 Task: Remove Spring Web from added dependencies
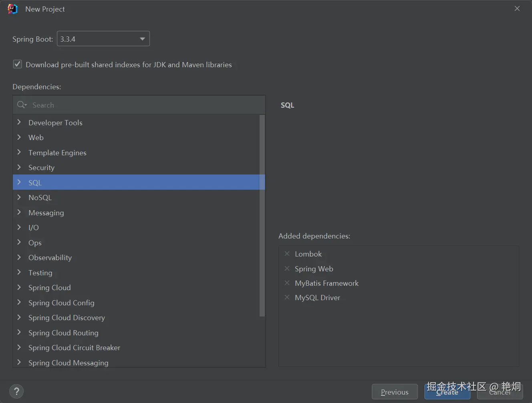coord(287,269)
